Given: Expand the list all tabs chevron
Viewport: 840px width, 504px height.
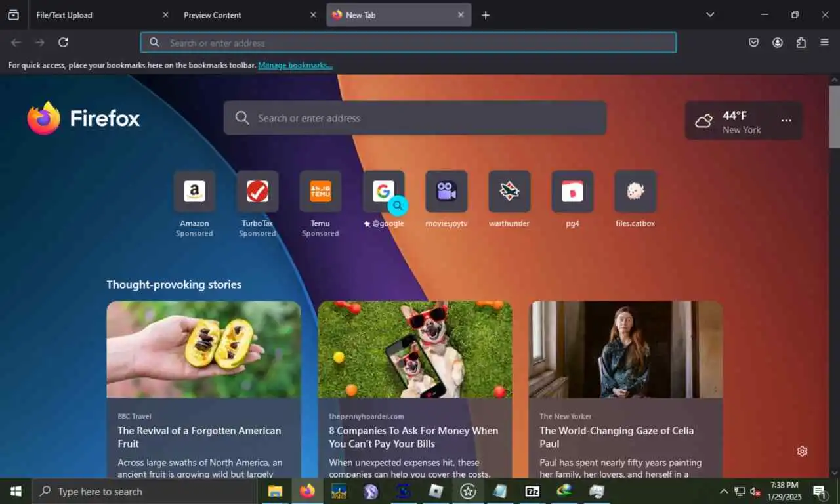Looking at the screenshot, I should pyautogui.click(x=710, y=14).
